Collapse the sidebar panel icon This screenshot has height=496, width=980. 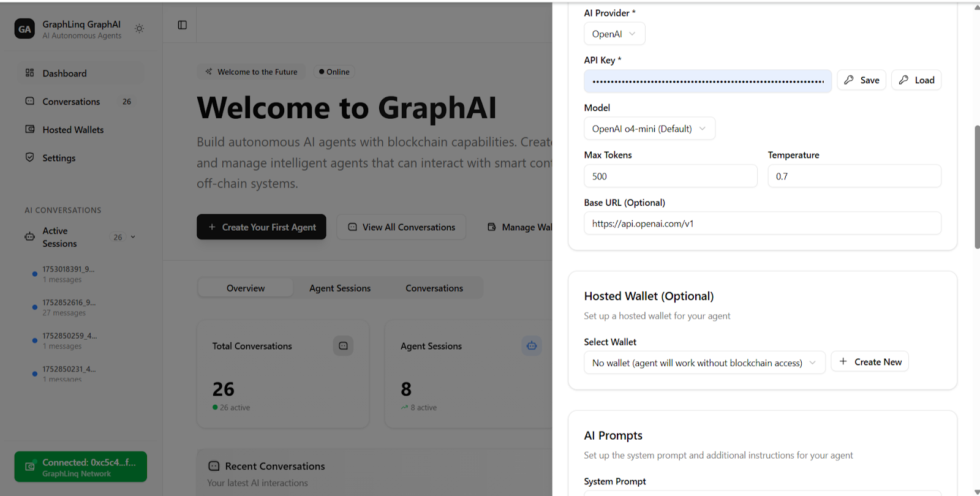183,25
